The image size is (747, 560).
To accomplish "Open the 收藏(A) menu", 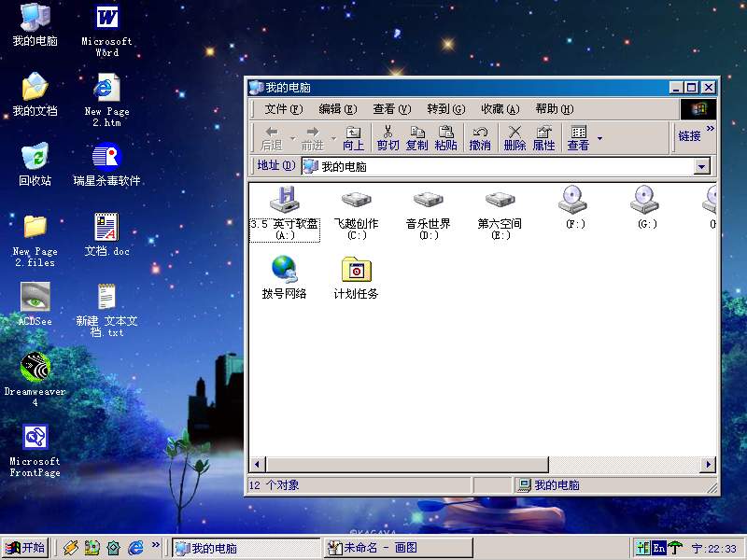I will (500, 109).
